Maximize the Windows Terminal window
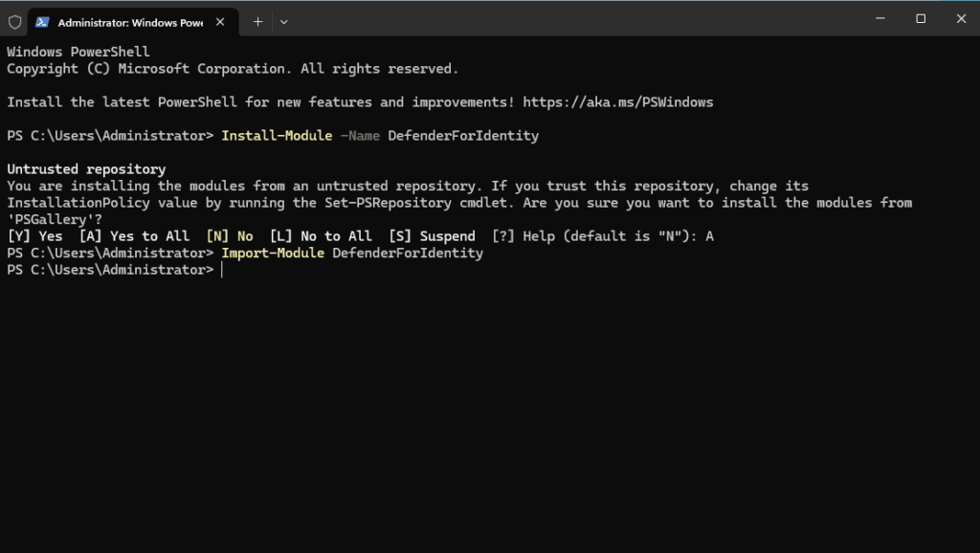Screen dimensions: 980x553 click(x=921, y=19)
